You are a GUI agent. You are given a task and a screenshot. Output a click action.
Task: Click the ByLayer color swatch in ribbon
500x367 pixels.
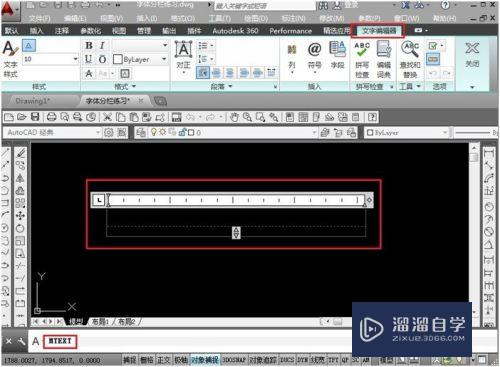point(118,59)
